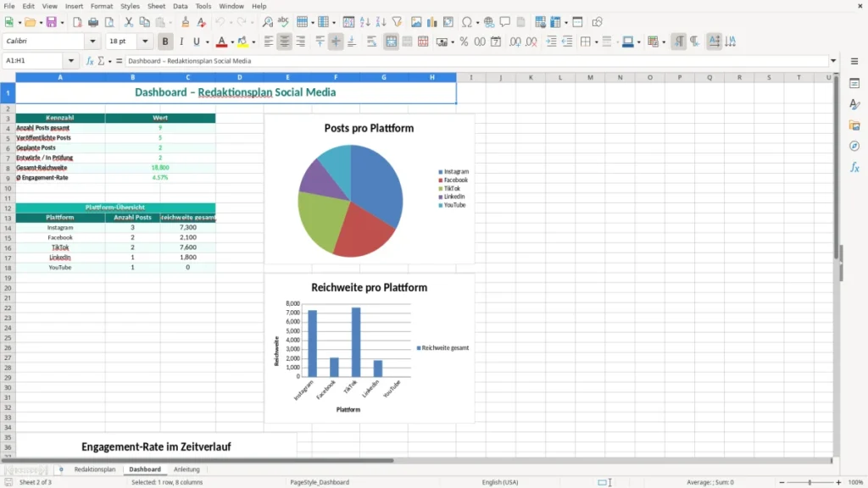
Task: Toggle Center Horizontally alignment
Action: click(x=285, y=42)
